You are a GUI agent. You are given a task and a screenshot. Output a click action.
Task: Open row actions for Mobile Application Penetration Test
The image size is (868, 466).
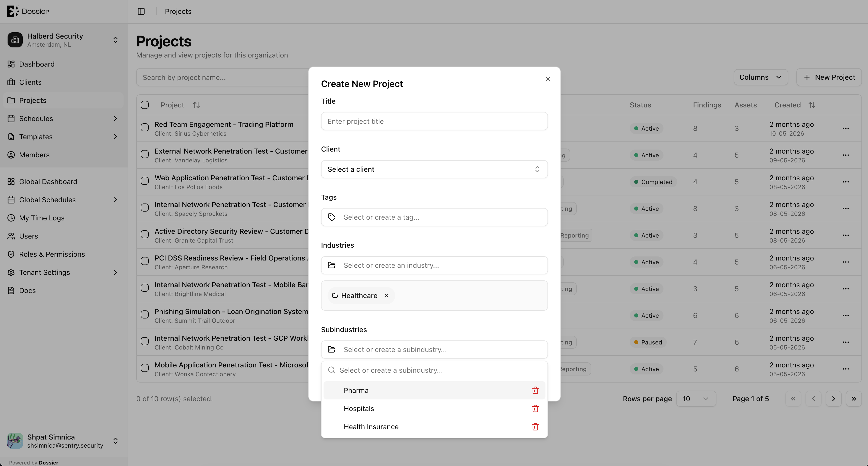click(x=846, y=369)
